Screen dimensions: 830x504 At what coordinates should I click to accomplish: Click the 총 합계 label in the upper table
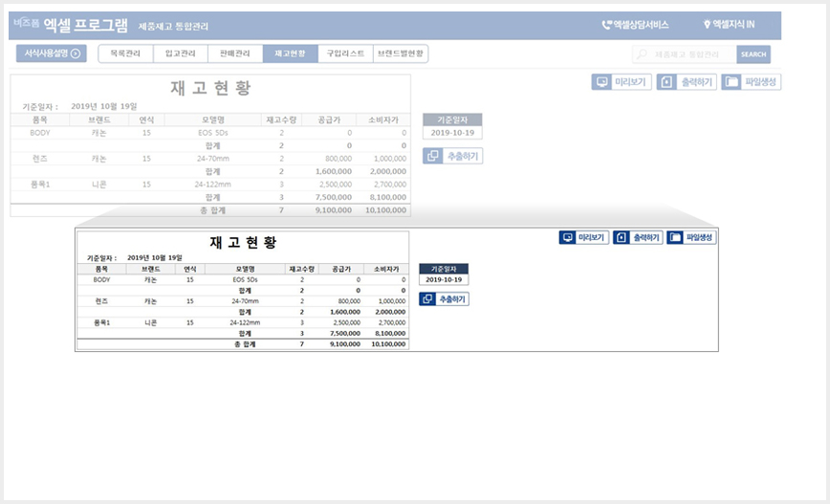pyautogui.click(x=213, y=210)
